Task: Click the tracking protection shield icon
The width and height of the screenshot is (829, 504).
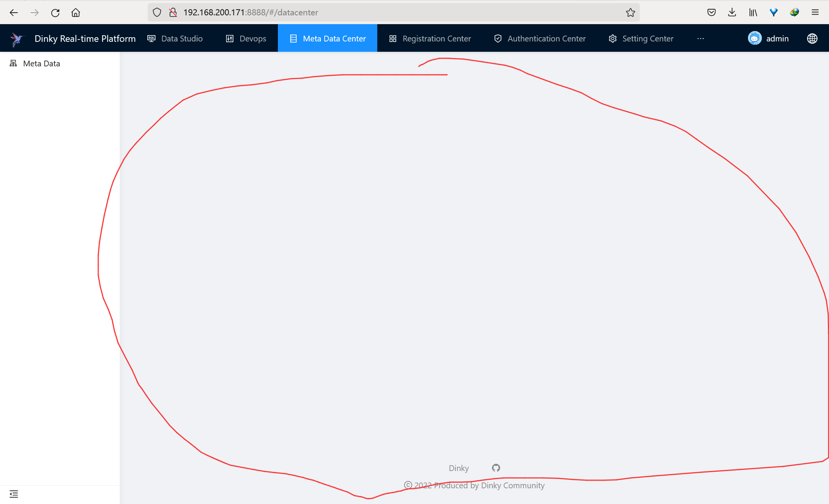Action: pos(157,12)
